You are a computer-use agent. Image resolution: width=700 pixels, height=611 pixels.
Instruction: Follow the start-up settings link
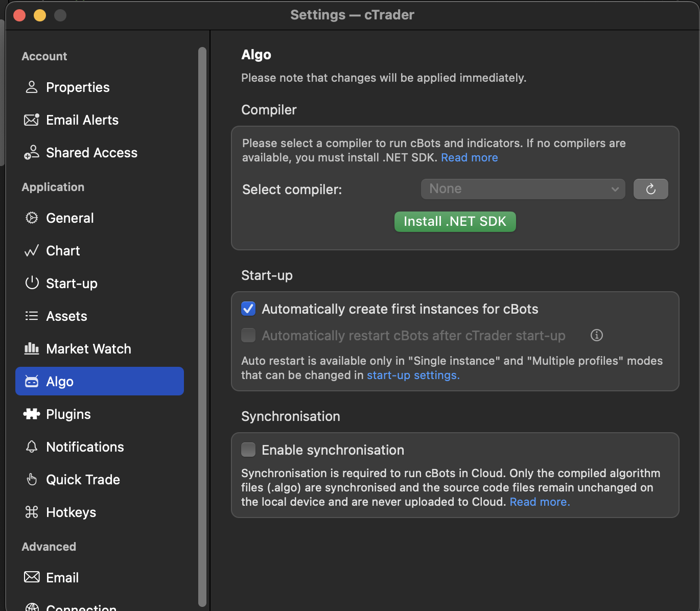pyautogui.click(x=413, y=375)
